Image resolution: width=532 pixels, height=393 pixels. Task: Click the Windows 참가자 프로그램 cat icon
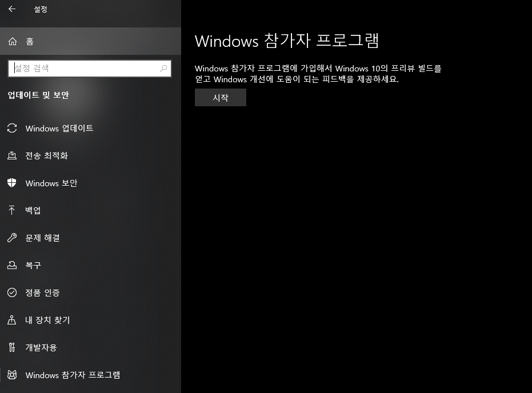click(12, 375)
